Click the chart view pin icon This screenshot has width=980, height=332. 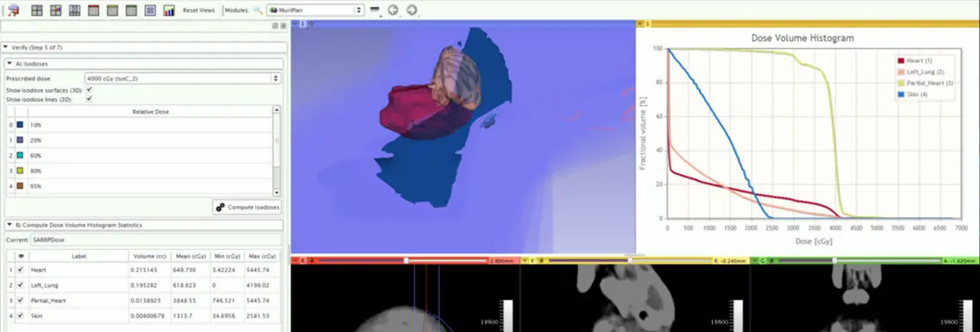pyautogui.click(x=640, y=24)
